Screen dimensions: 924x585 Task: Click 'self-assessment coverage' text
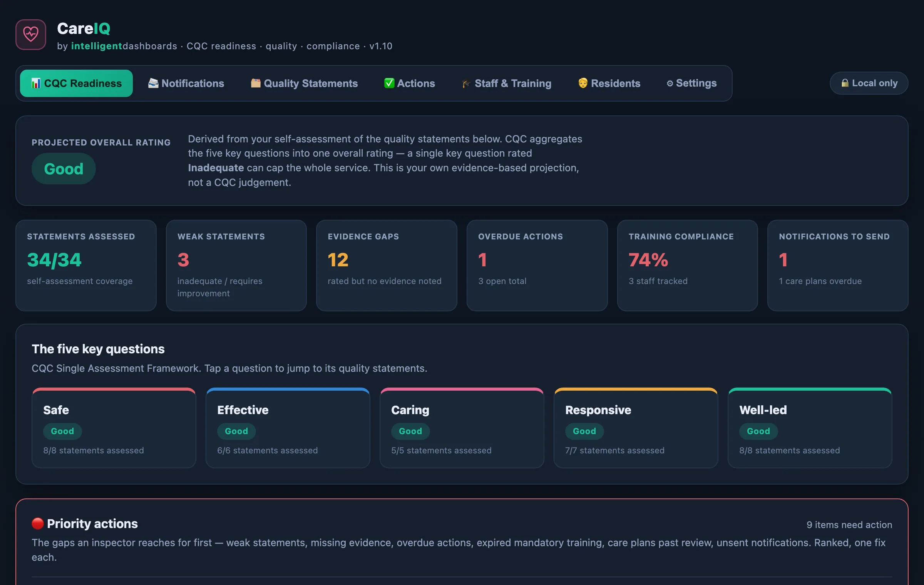point(80,281)
